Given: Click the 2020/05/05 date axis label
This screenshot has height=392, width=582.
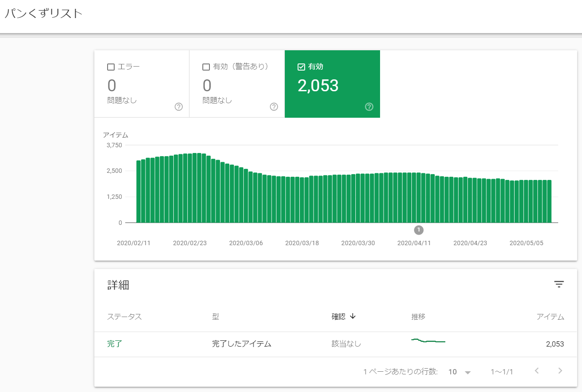Looking at the screenshot, I should coord(526,243).
